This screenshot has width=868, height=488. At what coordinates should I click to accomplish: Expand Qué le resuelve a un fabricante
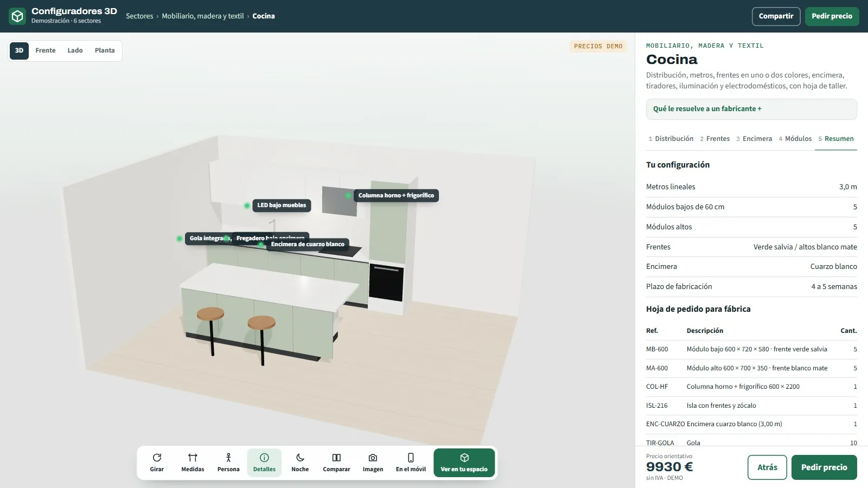tap(751, 109)
